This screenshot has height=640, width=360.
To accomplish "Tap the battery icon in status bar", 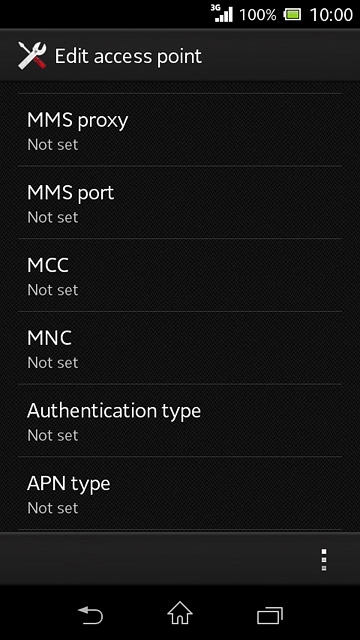I will [x=293, y=15].
